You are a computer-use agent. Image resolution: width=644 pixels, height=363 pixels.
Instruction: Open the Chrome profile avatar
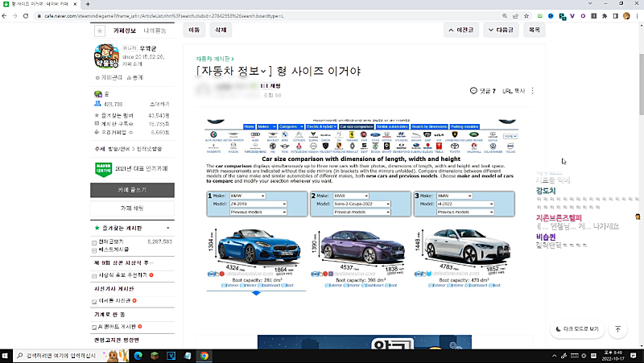(x=625, y=14)
